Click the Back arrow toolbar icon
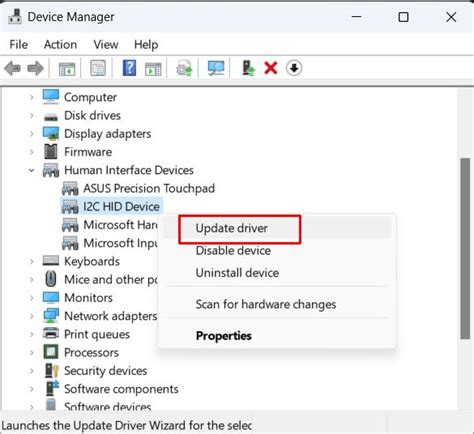Image resolution: width=474 pixels, height=434 pixels. click(x=13, y=68)
